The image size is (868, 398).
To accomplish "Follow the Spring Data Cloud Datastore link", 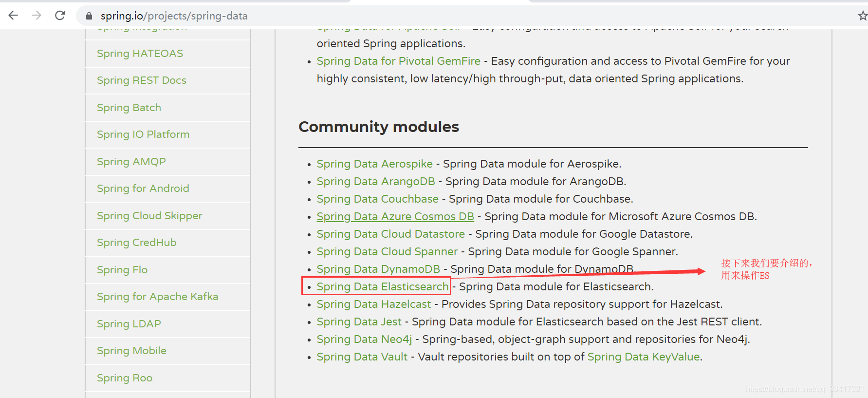I will tap(391, 234).
